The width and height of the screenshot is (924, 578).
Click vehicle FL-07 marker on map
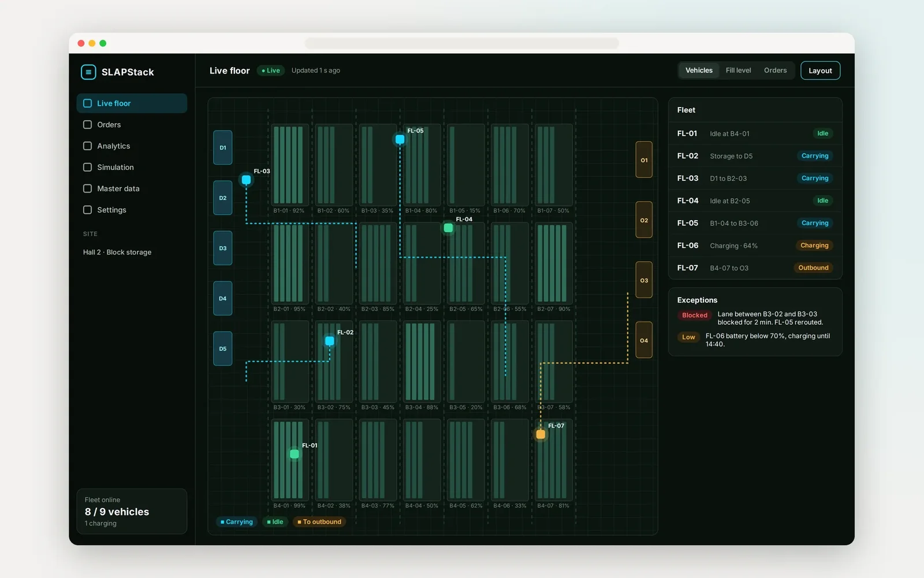pyautogui.click(x=541, y=434)
